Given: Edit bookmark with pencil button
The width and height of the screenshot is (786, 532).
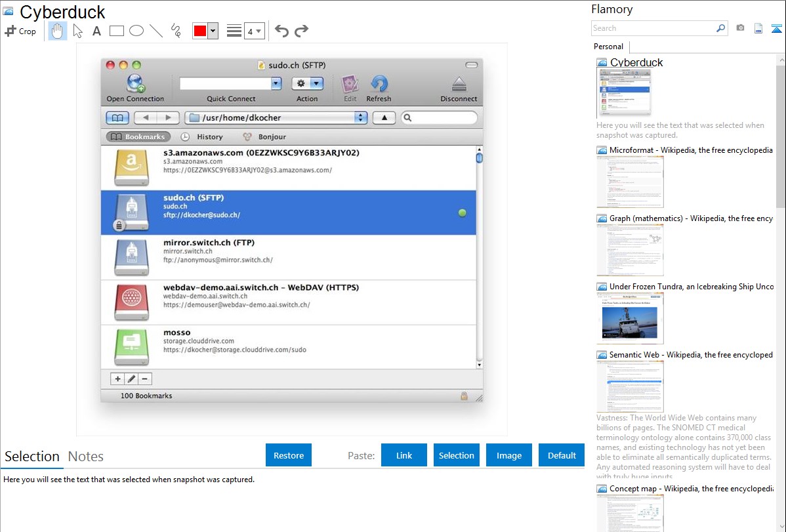Looking at the screenshot, I should click(131, 379).
